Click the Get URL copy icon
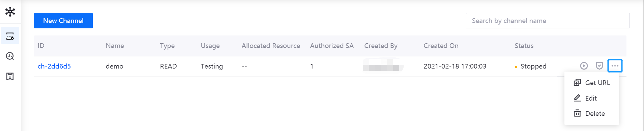 coord(577,82)
